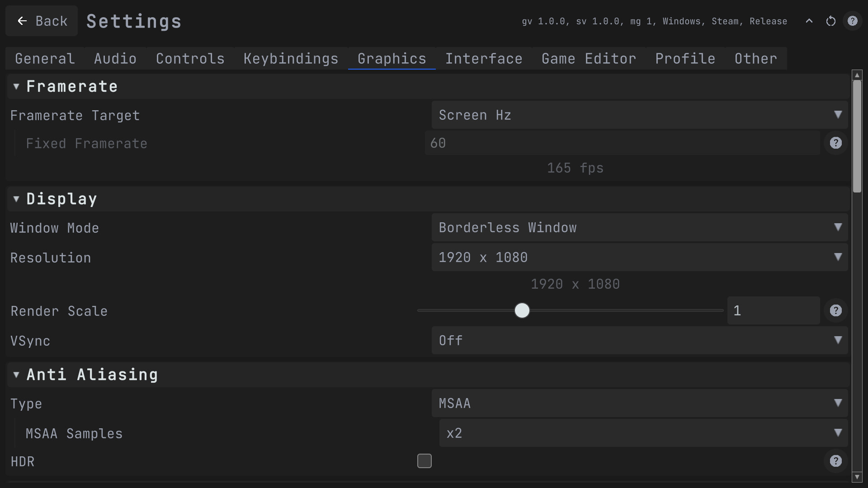Screen dimensions: 868x488
Task: Click the Fixed Framerate input field
Action: click(623, 143)
